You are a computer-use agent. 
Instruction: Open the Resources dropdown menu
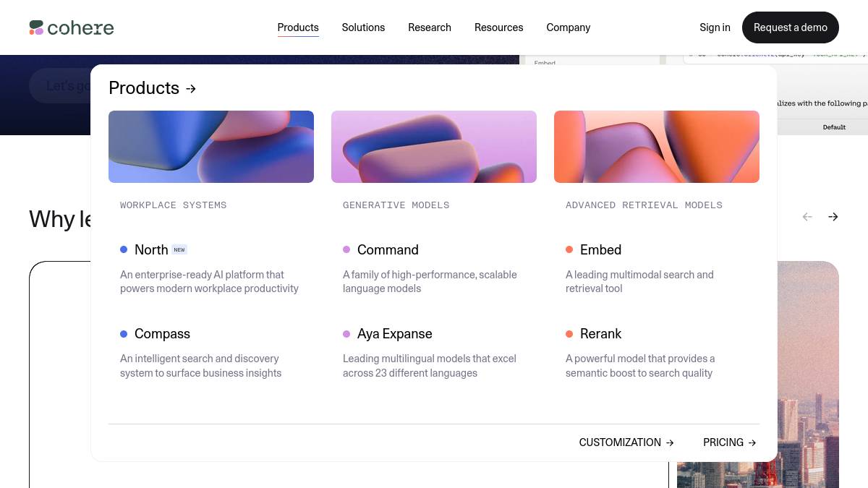tap(498, 27)
